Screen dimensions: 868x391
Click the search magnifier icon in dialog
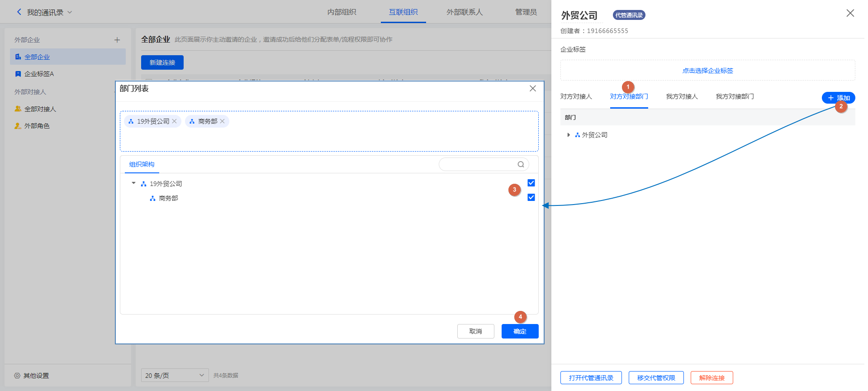pyautogui.click(x=521, y=164)
